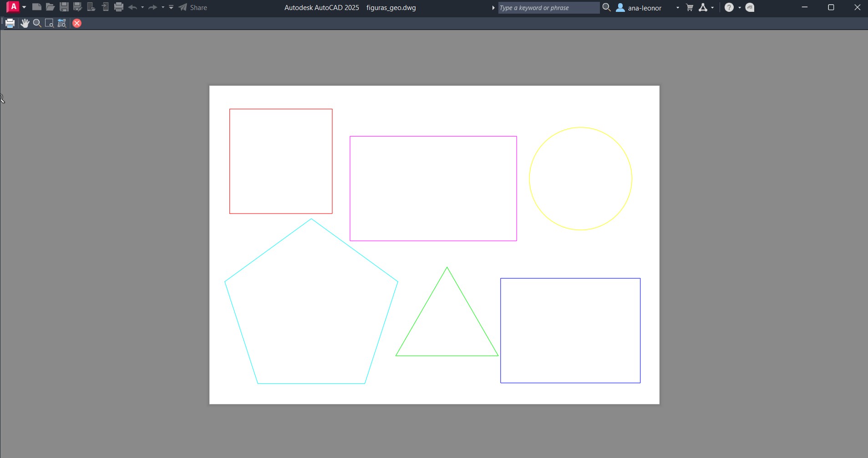Close the AutoCAD window
Image resolution: width=868 pixels, height=458 pixels.
tap(857, 7)
